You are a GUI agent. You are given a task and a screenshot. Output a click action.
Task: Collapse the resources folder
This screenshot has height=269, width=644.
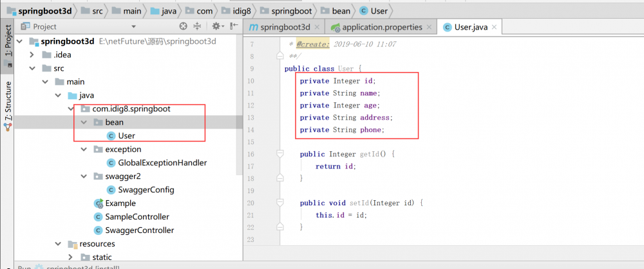(x=58, y=244)
